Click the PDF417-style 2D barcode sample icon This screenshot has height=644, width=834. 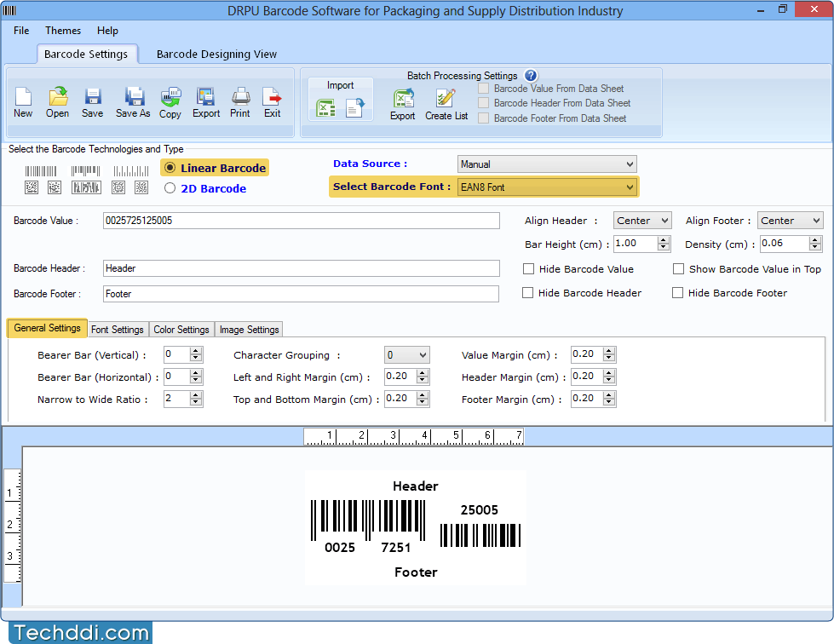click(86, 187)
